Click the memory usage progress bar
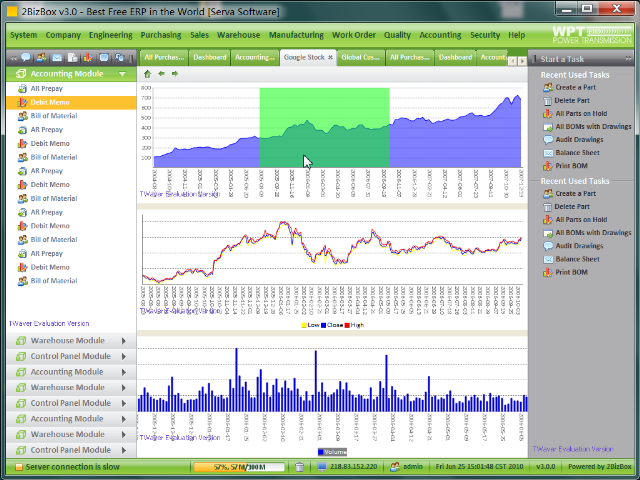This screenshot has width=640, height=480. (x=239, y=467)
